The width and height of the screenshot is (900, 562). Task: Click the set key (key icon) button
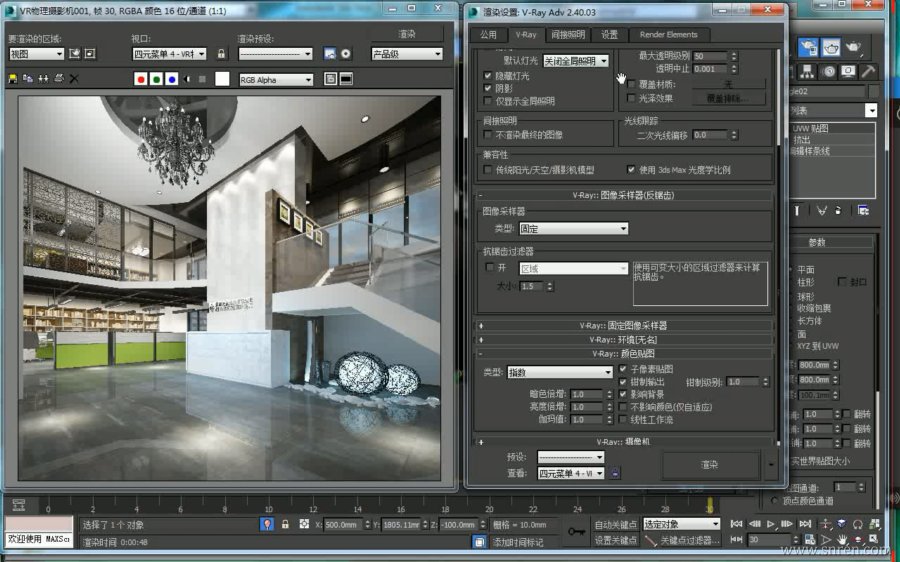(576, 532)
